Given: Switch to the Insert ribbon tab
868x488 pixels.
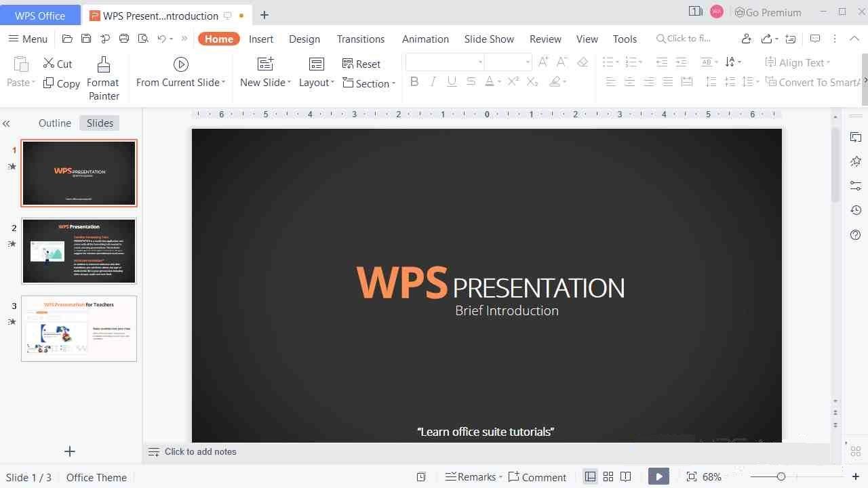Looking at the screenshot, I should coord(261,39).
